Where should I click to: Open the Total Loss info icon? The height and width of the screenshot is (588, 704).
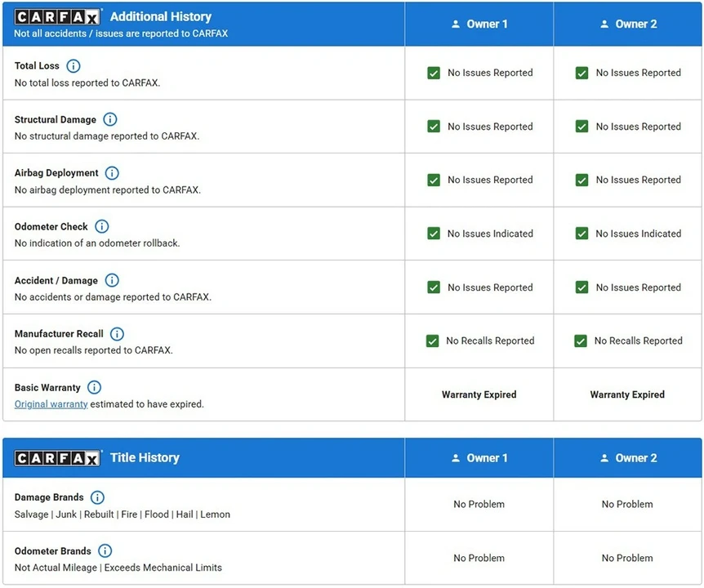tap(74, 66)
